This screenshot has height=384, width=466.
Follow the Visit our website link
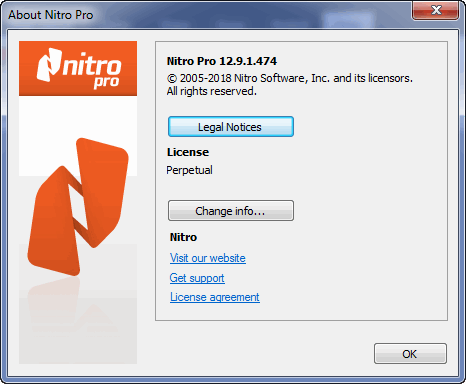click(x=208, y=258)
